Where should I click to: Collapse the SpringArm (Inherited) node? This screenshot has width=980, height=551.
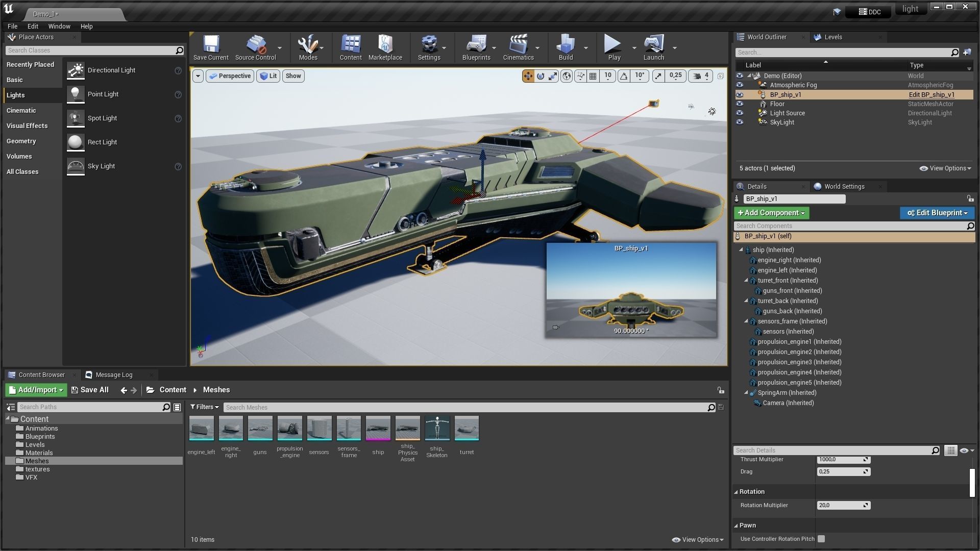pyautogui.click(x=746, y=393)
